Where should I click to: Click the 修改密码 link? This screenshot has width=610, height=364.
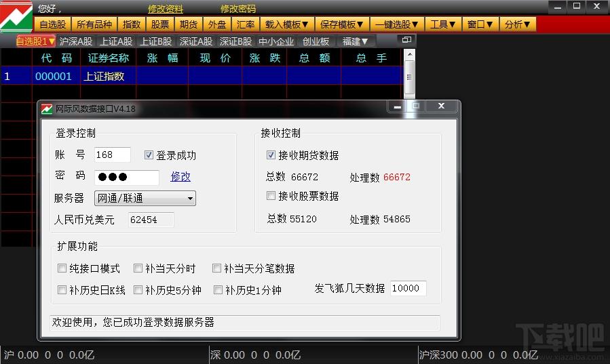click(x=238, y=9)
